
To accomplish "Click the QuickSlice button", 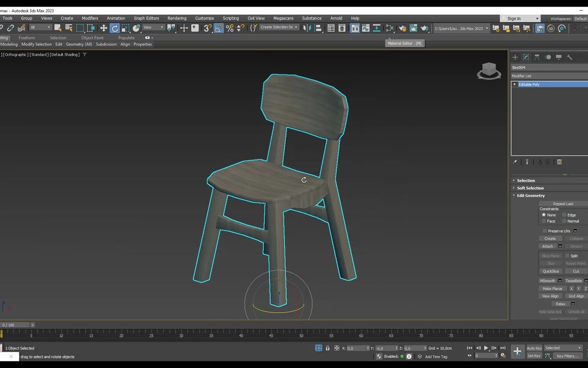I will (551, 271).
